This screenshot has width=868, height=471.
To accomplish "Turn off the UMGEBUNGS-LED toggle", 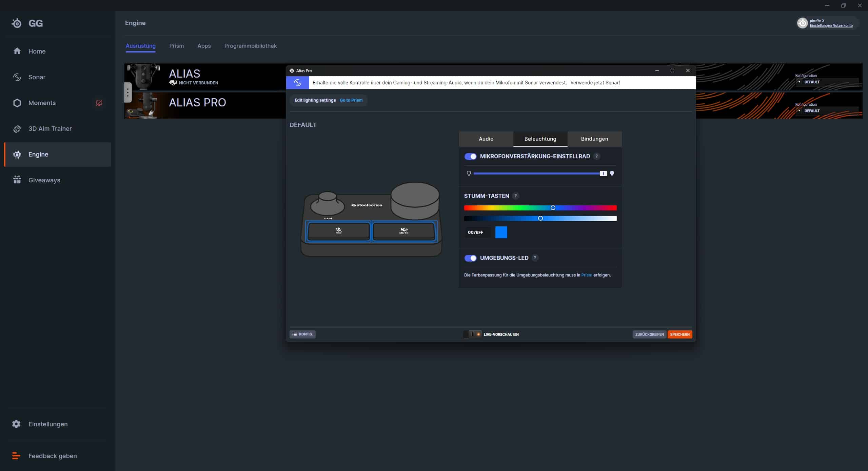I will click(470, 258).
